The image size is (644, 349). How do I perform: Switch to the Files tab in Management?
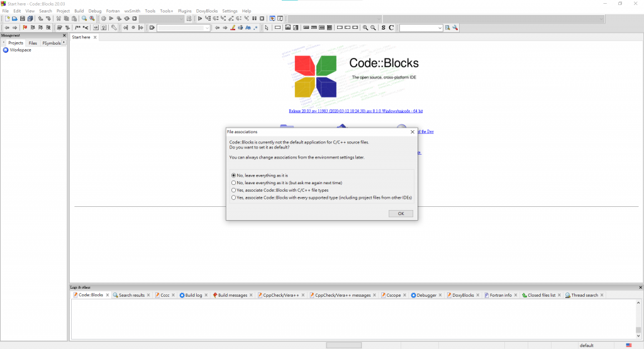coord(33,43)
